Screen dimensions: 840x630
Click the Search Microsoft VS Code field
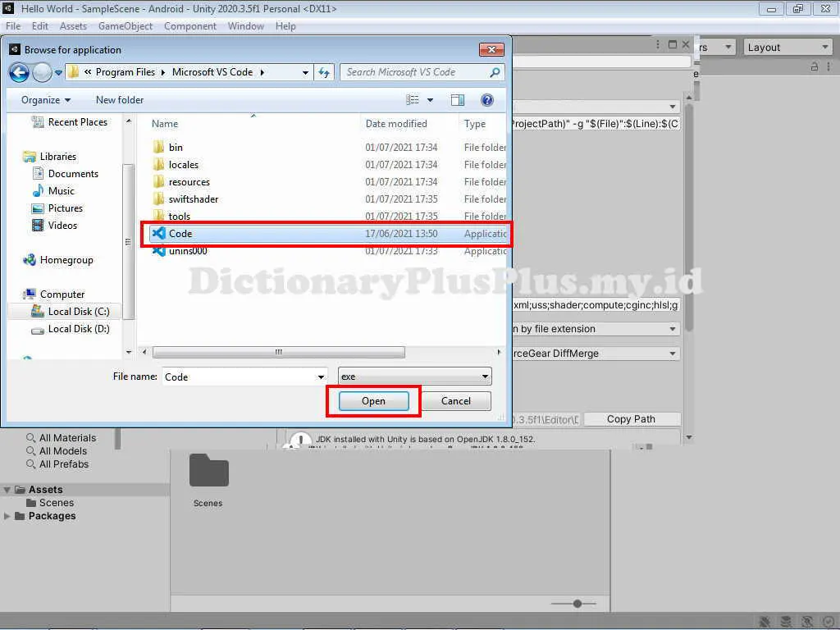(x=415, y=72)
